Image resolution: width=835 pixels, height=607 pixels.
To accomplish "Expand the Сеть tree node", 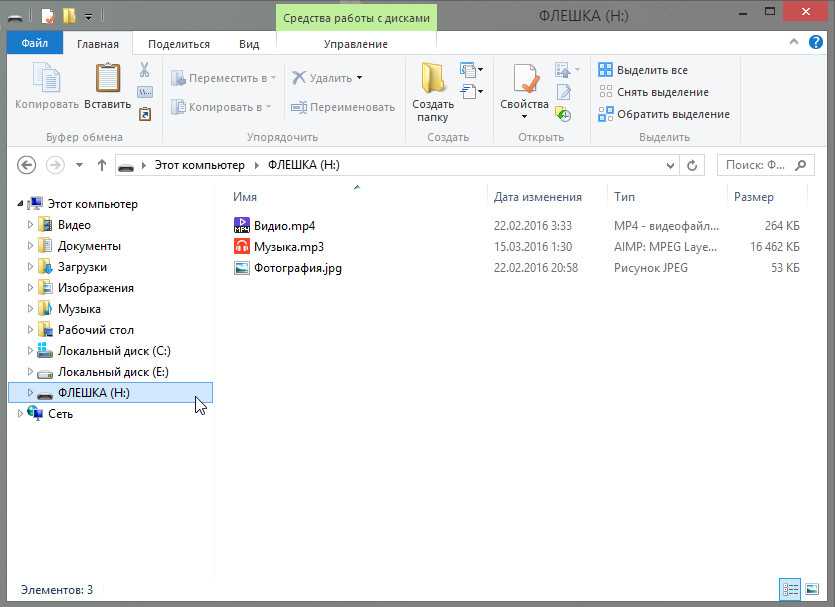I will tap(20, 413).
